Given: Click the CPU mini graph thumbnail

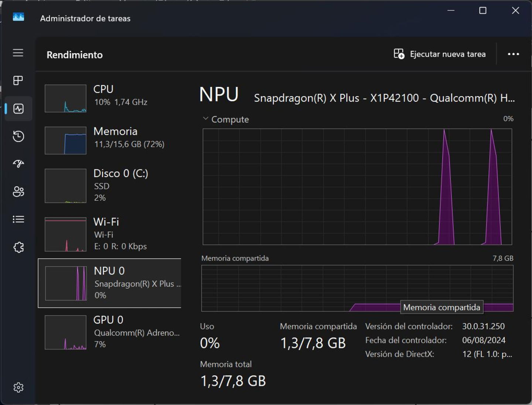Looking at the screenshot, I should pos(65,98).
